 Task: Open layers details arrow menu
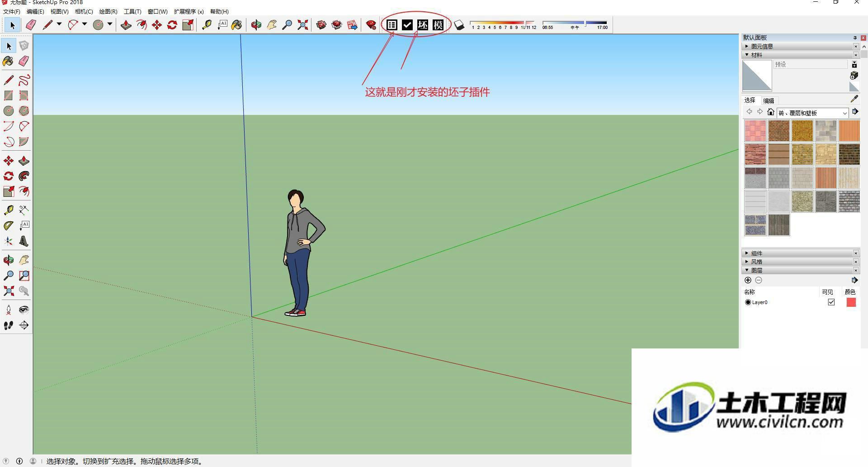(x=854, y=280)
